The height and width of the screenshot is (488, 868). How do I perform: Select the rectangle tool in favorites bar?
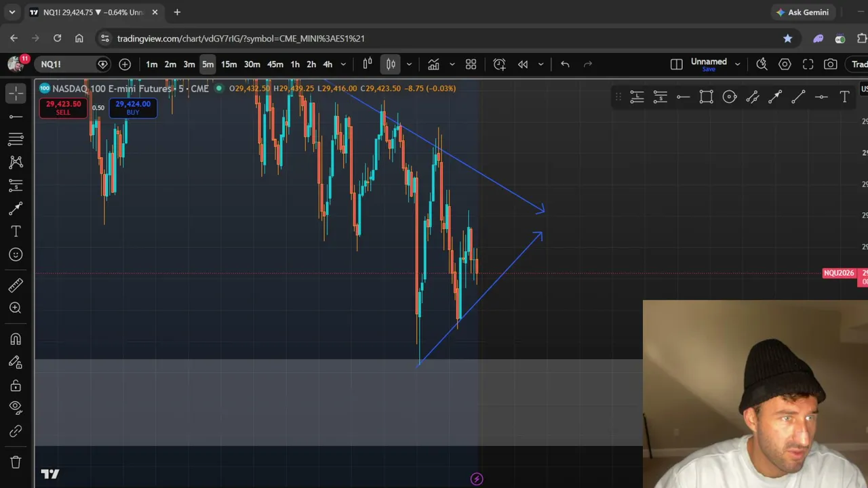point(706,97)
